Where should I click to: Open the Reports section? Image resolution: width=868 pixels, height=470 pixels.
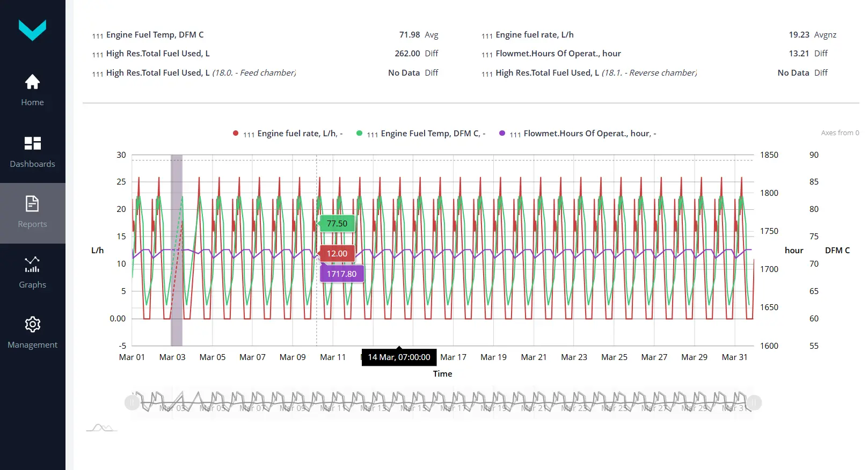pos(32,213)
